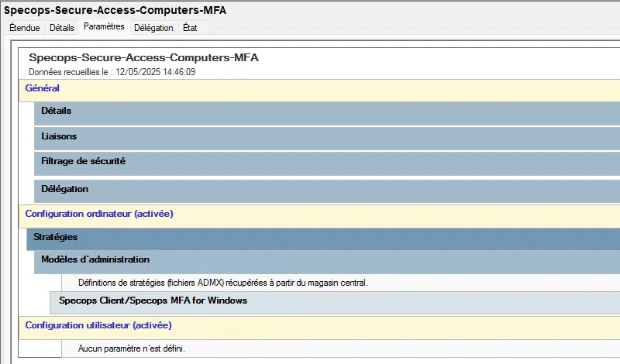Collapse Configuration utilisateur (activée) section

click(98, 325)
